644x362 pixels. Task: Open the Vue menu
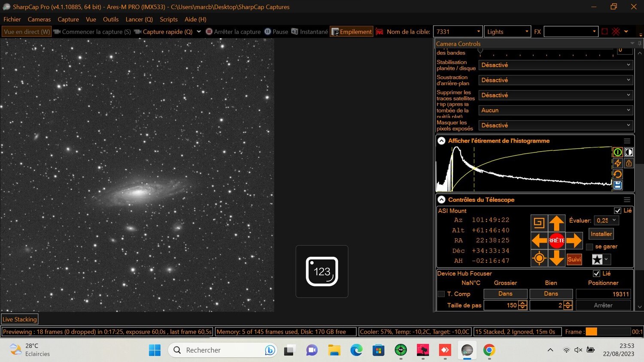(x=91, y=19)
